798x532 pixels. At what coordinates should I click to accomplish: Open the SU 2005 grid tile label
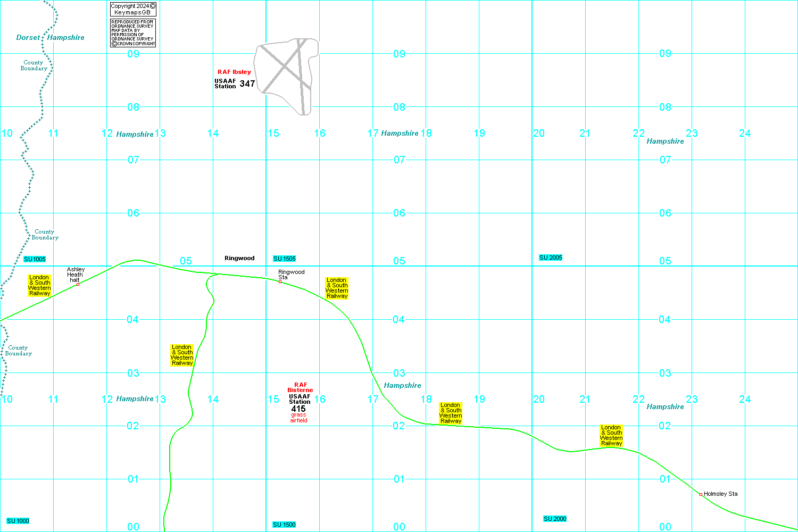coord(551,257)
